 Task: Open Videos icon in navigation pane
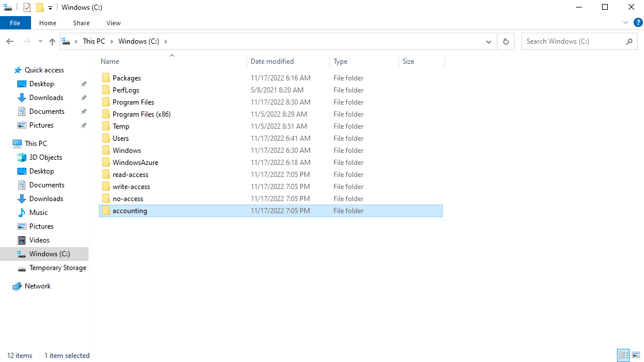click(22, 240)
